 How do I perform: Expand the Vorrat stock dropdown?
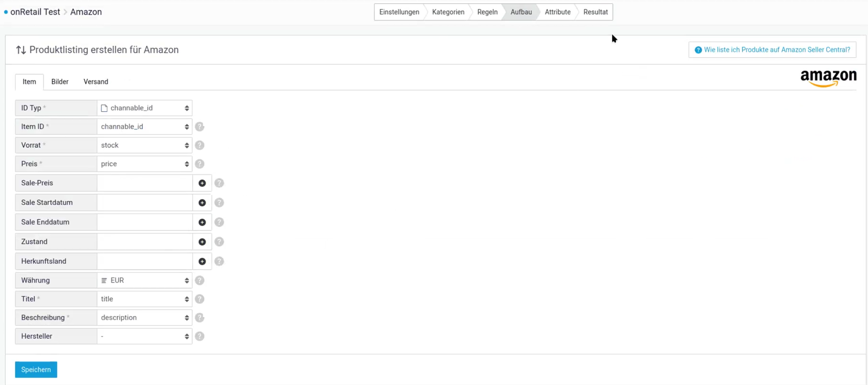coord(144,145)
